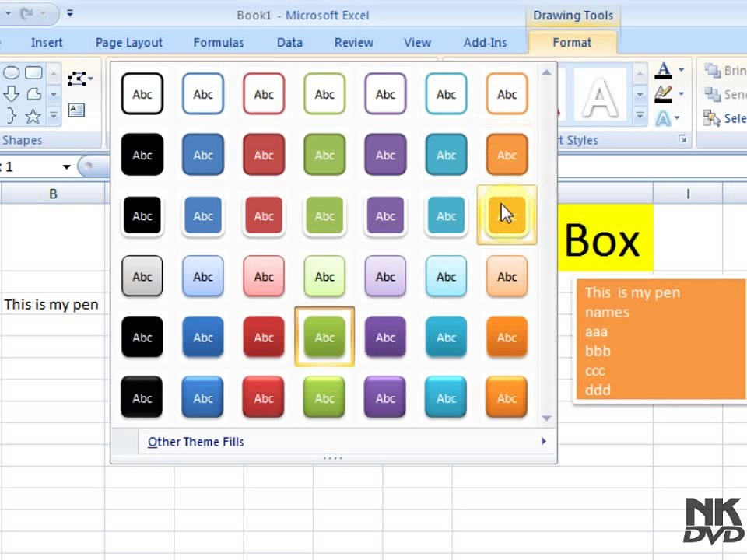The height and width of the screenshot is (560, 747).
Task: Apply the black outline white fill style
Action: point(142,94)
